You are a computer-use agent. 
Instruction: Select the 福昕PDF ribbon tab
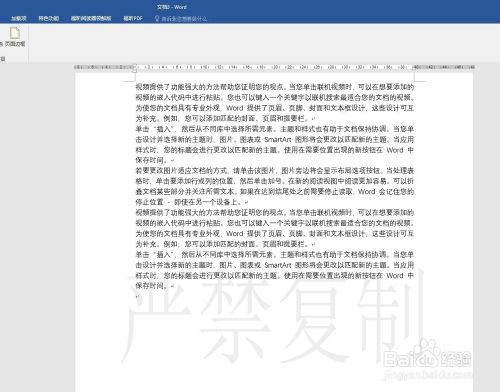(133, 18)
